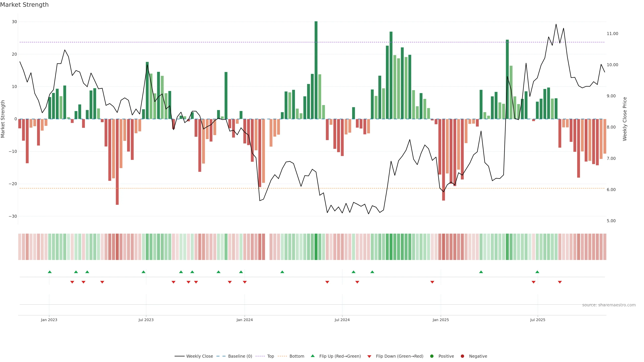The height and width of the screenshot is (362, 644).
Task: Click Flip Up green triangle legend icon
Action: click(x=312, y=356)
